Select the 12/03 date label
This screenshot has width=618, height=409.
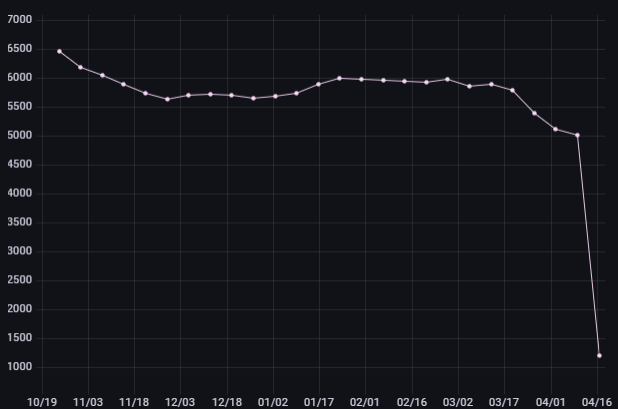point(180,402)
